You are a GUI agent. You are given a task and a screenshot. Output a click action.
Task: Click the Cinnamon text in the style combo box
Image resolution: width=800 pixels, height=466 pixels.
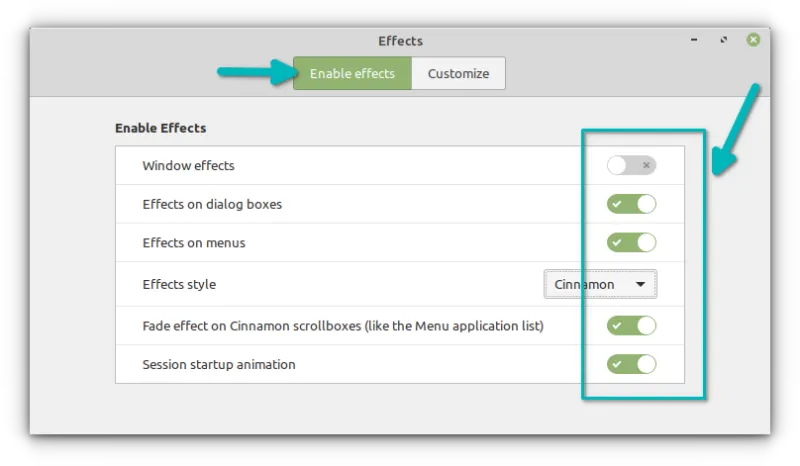point(585,284)
